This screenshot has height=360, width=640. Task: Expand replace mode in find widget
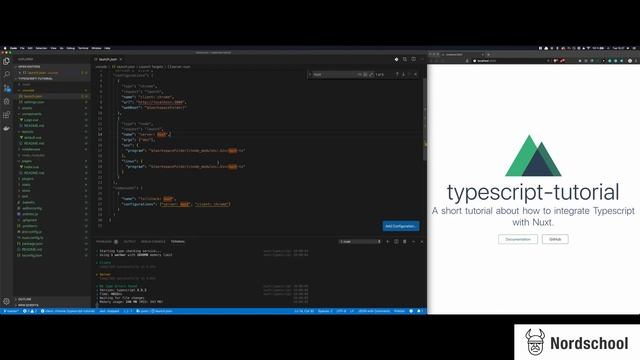(x=310, y=74)
